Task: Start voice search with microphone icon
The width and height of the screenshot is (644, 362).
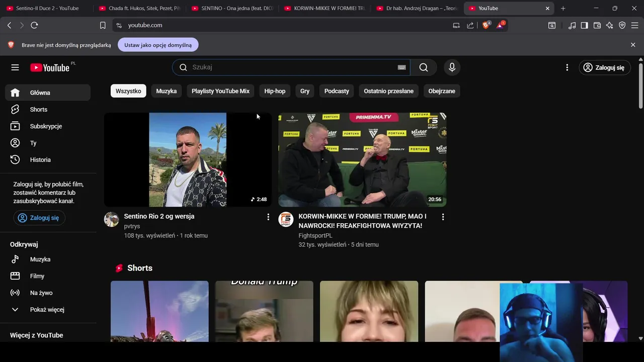Action: (x=452, y=67)
